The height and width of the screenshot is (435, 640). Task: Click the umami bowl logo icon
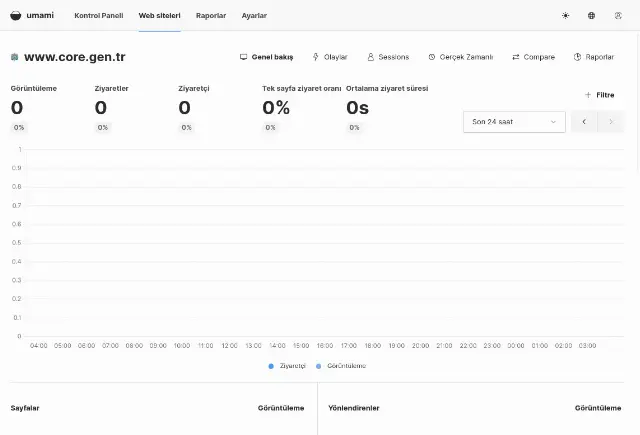click(16, 16)
